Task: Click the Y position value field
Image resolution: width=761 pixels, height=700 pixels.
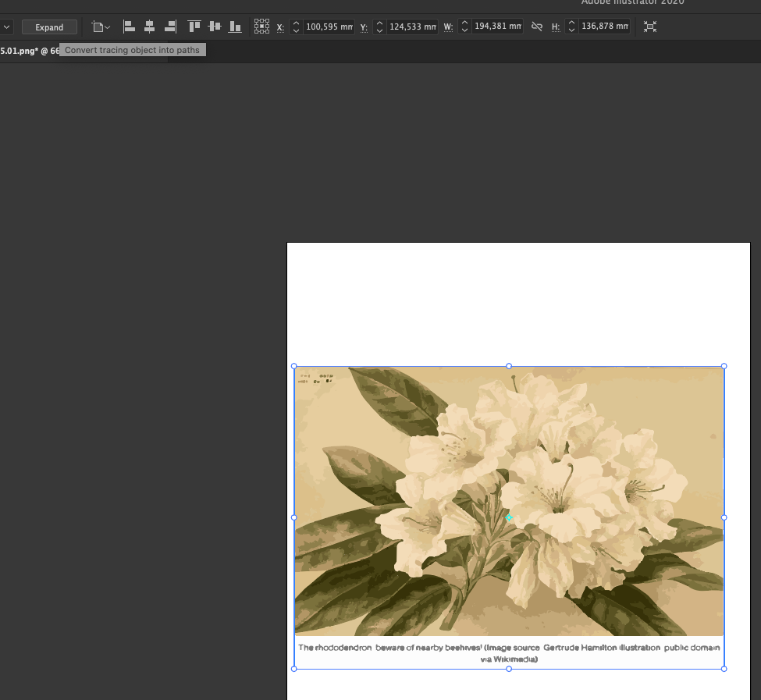Action: pyautogui.click(x=413, y=27)
